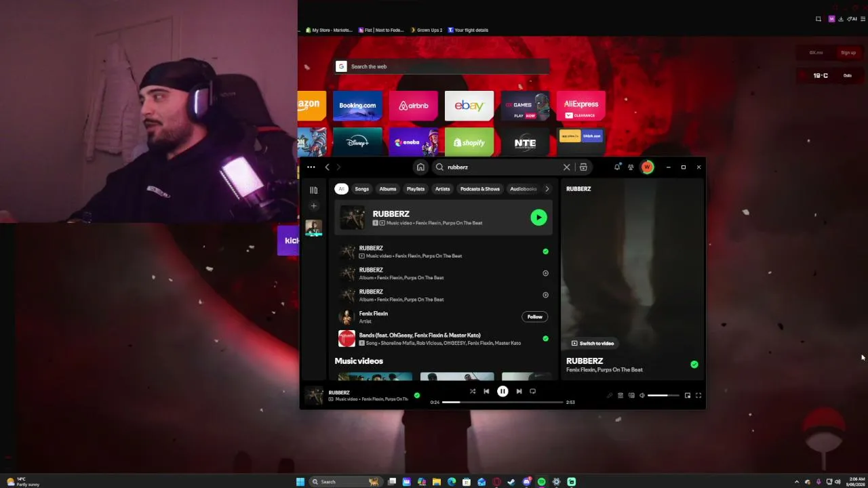
Task: Follow the artist Fenix Flexin
Action: [x=535, y=317]
